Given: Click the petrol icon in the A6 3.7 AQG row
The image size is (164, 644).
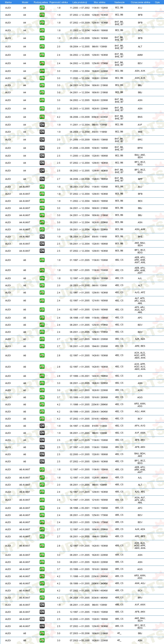Looking at the screenshot, I should (42, 397).
